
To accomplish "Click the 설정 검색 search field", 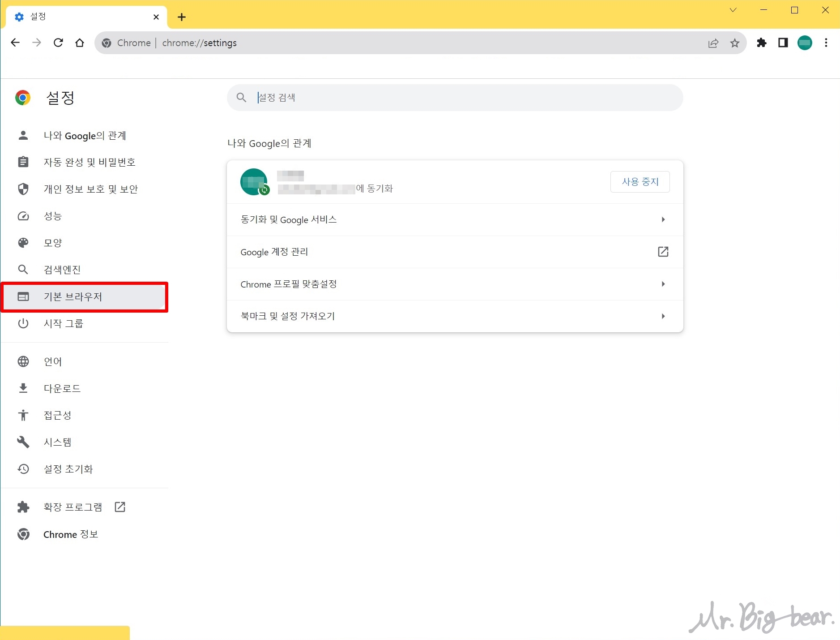I will (455, 98).
